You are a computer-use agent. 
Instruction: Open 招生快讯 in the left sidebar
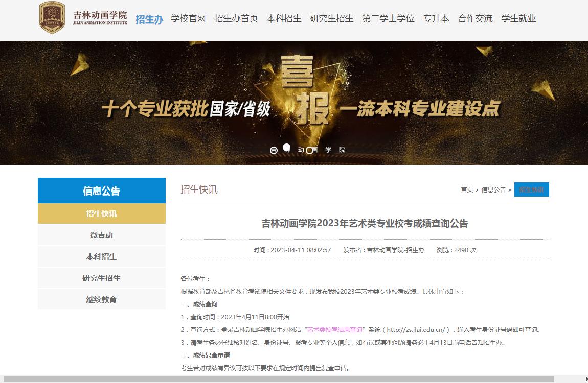coord(102,213)
